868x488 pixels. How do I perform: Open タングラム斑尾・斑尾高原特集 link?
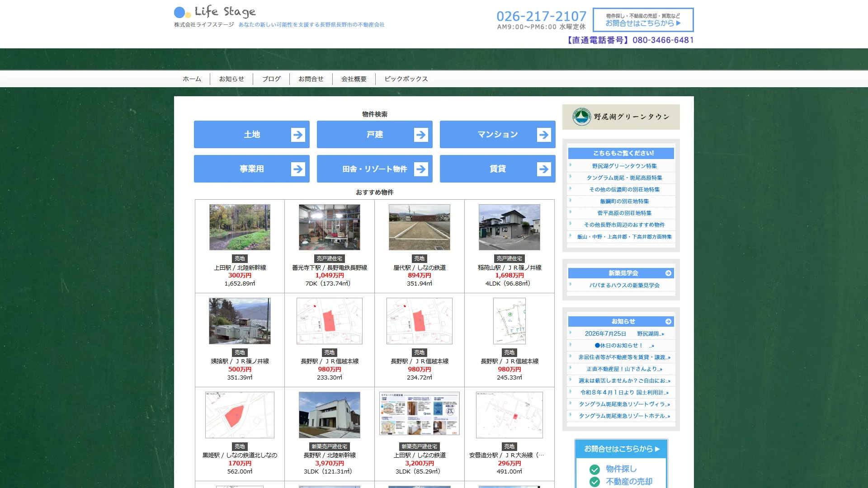(624, 178)
